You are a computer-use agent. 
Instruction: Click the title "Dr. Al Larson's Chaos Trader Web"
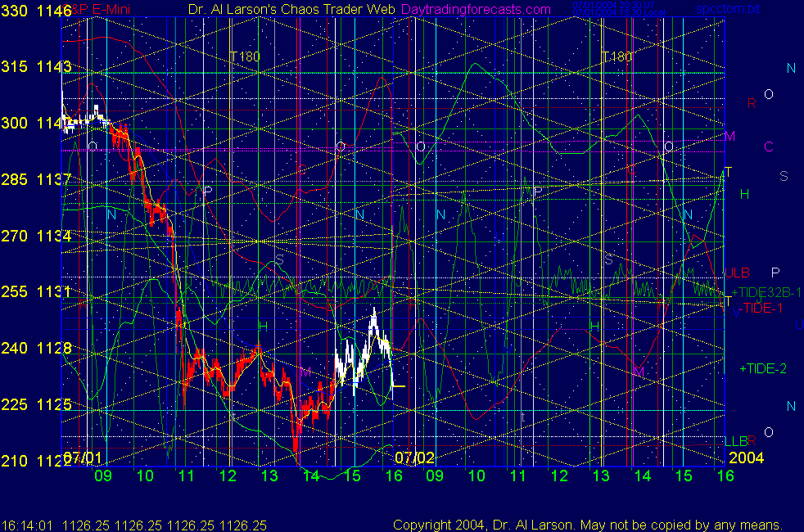[x=291, y=9]
